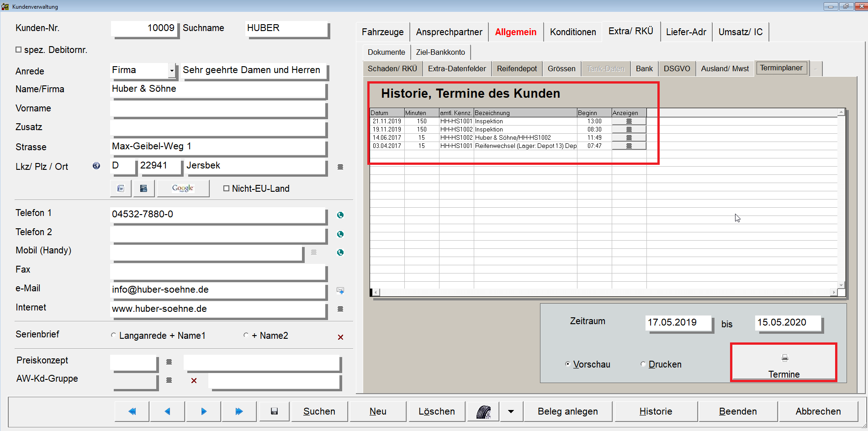Image resolution: width=868 pixels, height=431 pixels.
Task: Click the Suchen button
Action: tap(319, 411)
